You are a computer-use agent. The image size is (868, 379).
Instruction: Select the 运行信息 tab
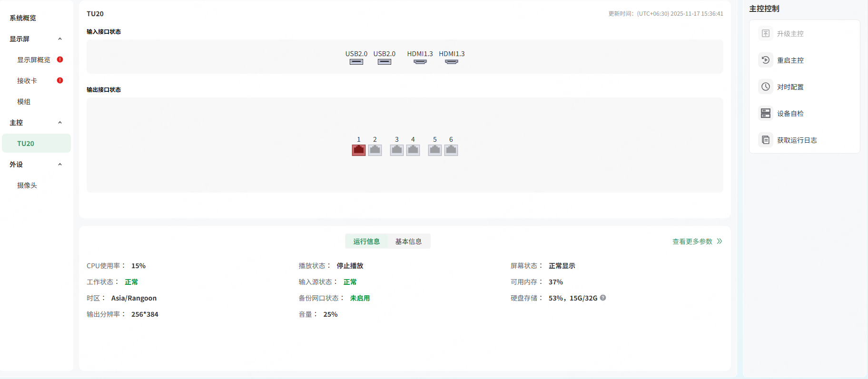[366, 242]
